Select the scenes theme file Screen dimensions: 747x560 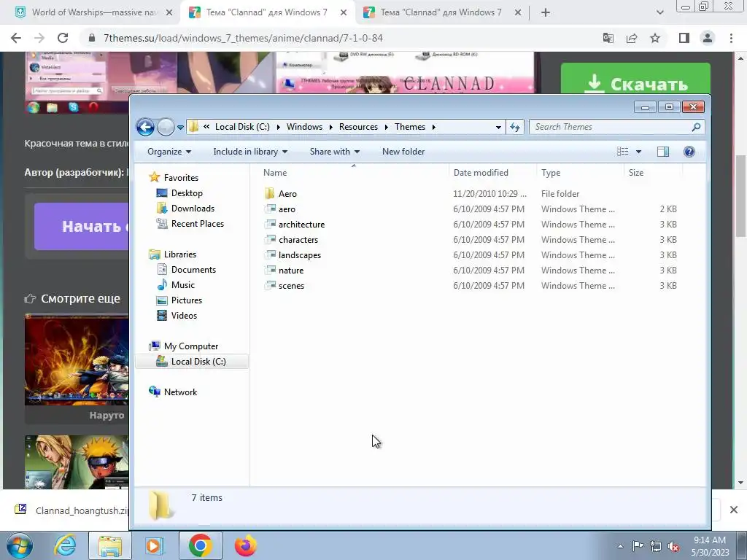[x=291, y=285]
